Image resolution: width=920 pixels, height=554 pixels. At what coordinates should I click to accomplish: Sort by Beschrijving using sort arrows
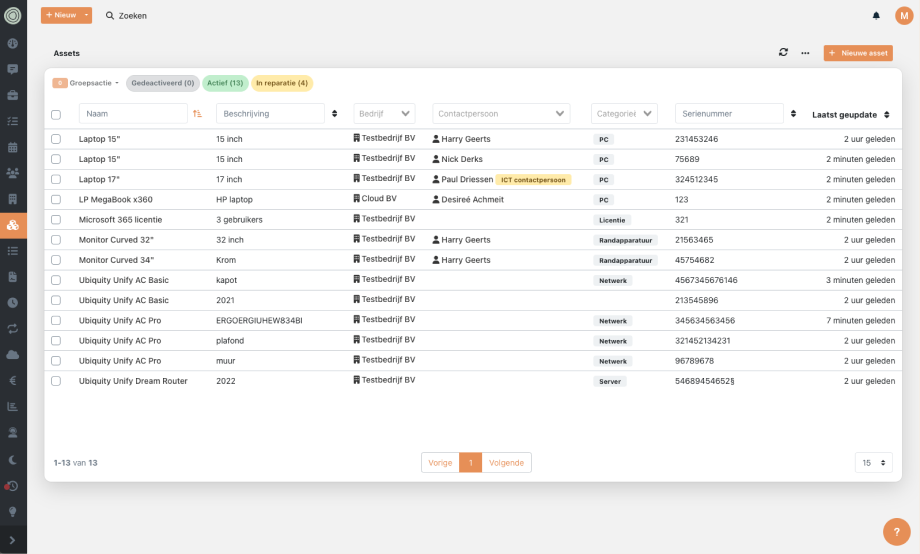point(334,113)
